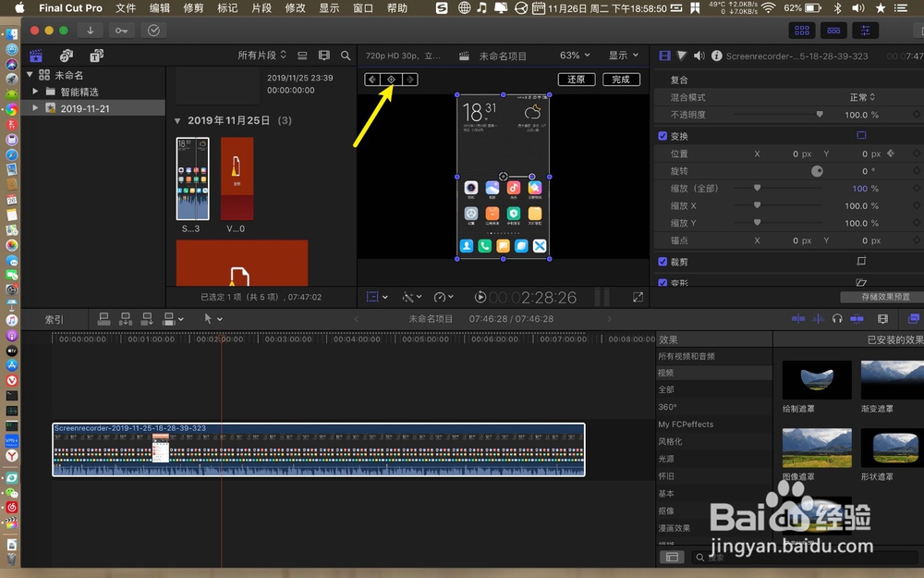Click the import media arrow button
The height and width of the screenshot is (578, 924).
[x=91, y=31]
